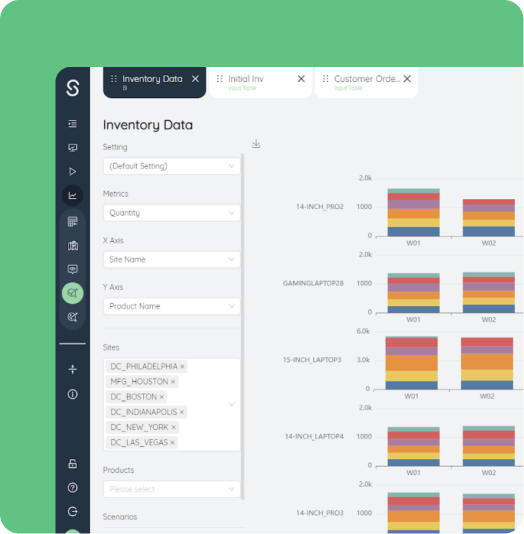Click the help question mark icon
The height and width of the screenshot is (534, 524).
pyautogui.click(x=73, y=488)
